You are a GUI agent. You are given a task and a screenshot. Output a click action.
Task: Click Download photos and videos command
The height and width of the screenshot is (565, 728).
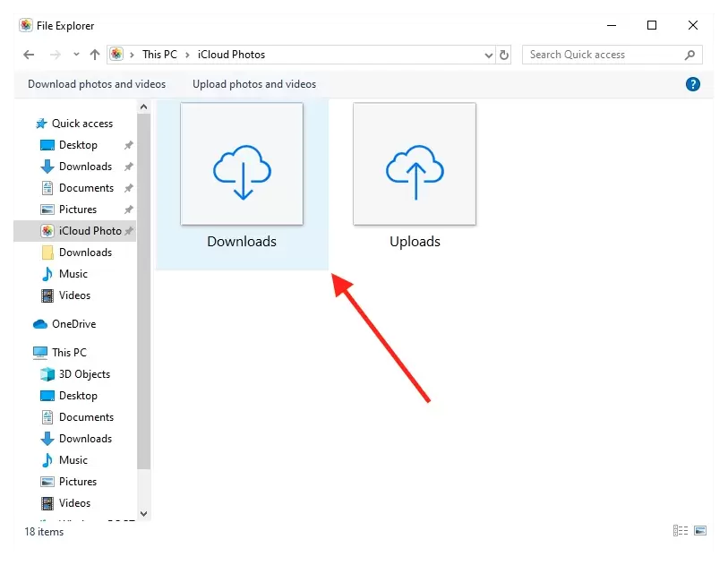tap(97, 84)
